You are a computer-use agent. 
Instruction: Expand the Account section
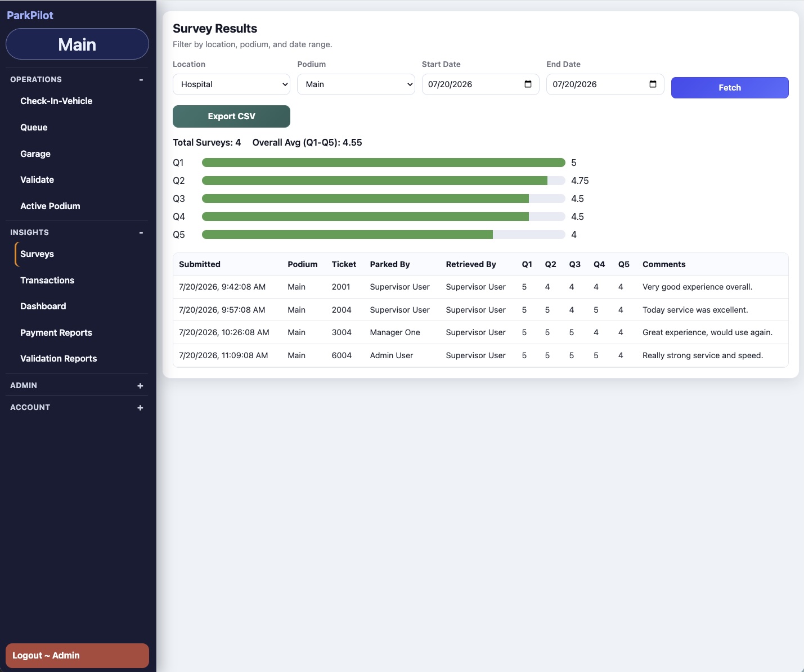click(x=140, y=408)
